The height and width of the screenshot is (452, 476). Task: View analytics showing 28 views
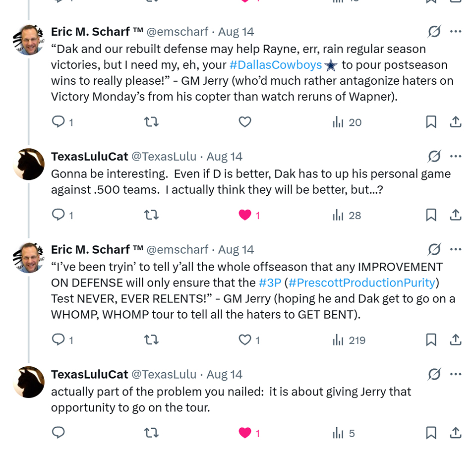(347, 216)
